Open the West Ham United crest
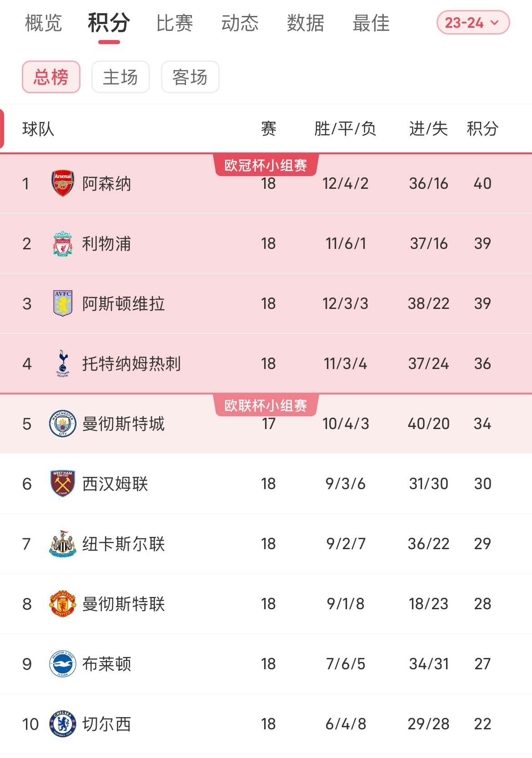 tap(63, 484)
